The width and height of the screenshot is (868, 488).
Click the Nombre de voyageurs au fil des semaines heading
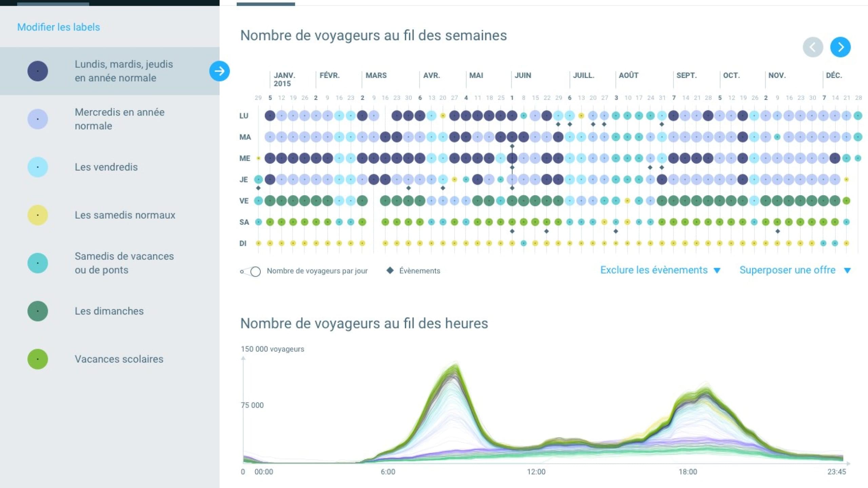click(373, 35)
